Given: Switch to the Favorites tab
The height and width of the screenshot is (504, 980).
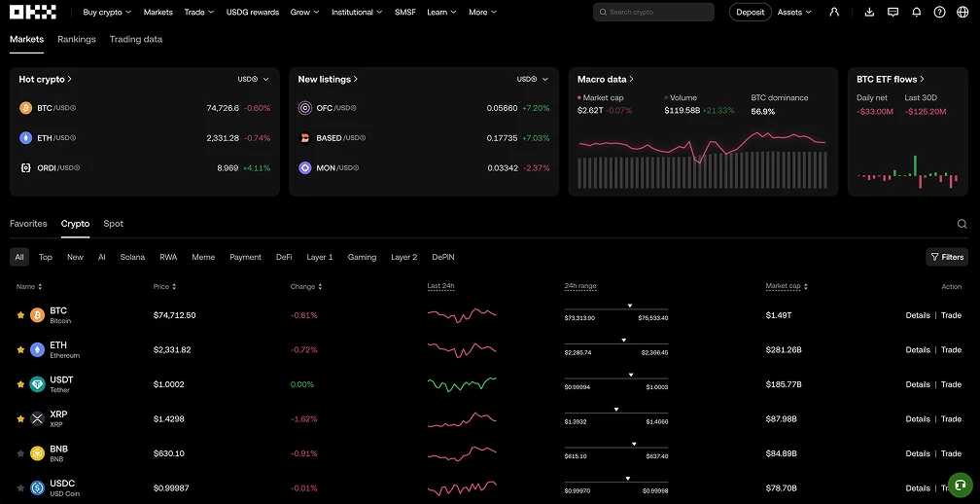Looking at the screenshot, I should (28, 224).
